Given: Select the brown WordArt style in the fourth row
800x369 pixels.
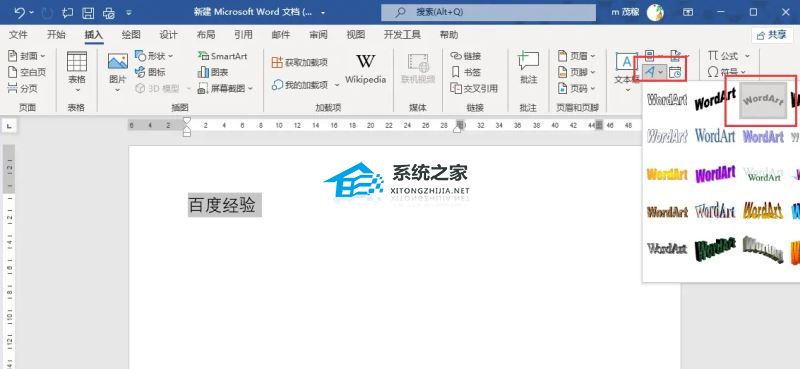Looking at the screenshot, I should [x=667, y=211].
